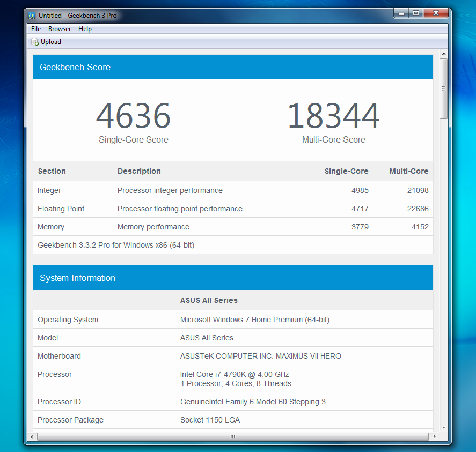
Task: Click the vertical scrollbar thumb
Action: (444, 88)
